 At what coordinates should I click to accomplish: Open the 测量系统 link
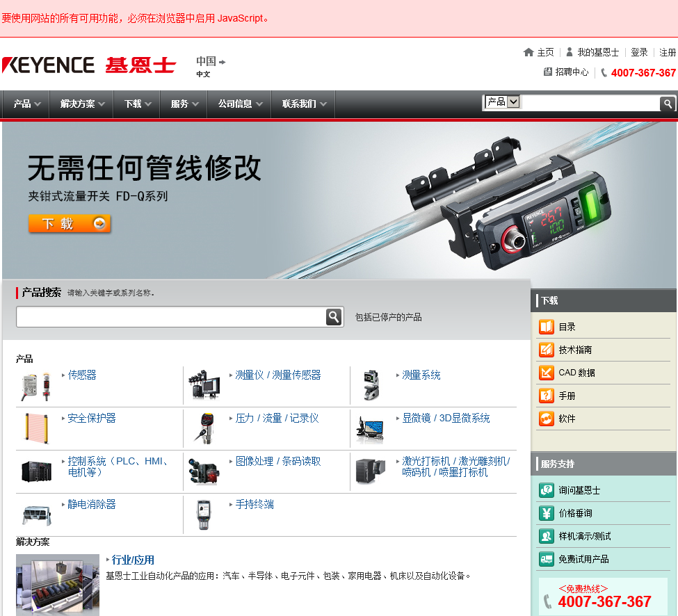coord(421,375)
